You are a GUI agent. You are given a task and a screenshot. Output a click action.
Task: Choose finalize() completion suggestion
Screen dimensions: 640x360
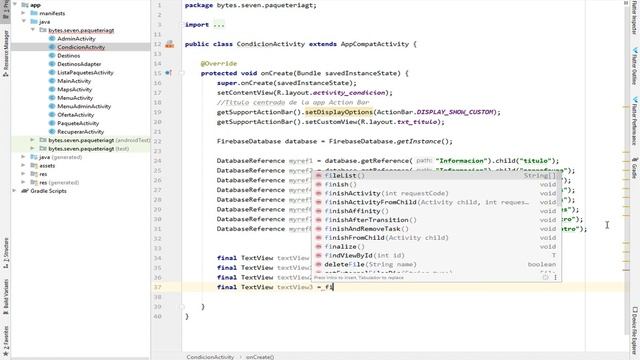436,247
